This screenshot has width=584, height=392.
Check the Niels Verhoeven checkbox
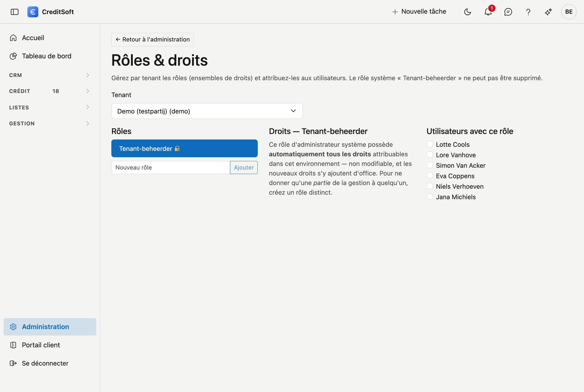click(x=430, y=186)
